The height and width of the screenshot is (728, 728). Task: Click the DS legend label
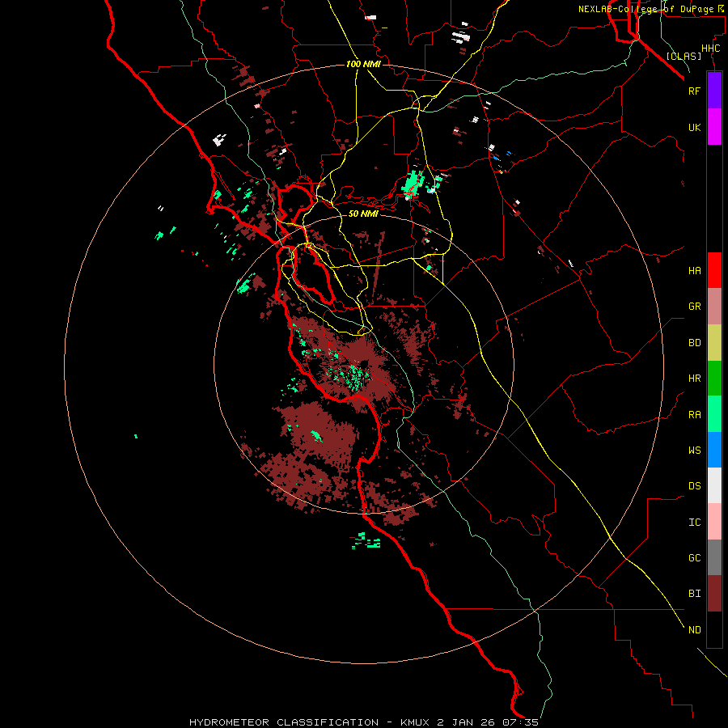pos(694,486)
